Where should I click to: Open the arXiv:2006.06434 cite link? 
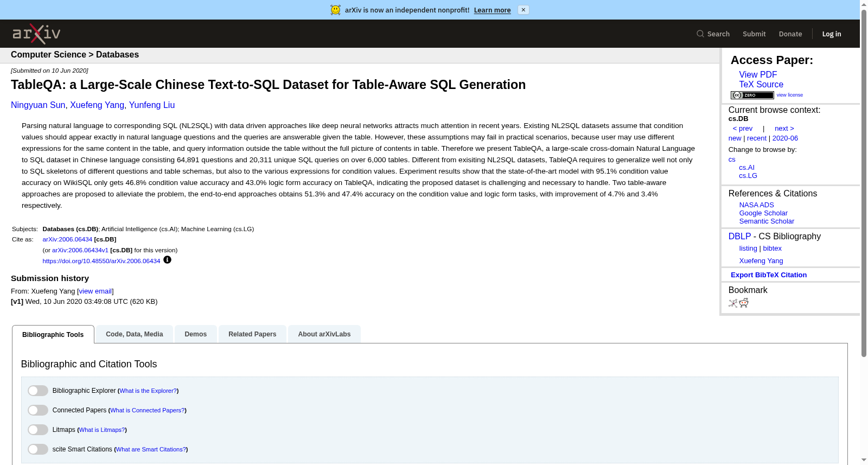67,239
